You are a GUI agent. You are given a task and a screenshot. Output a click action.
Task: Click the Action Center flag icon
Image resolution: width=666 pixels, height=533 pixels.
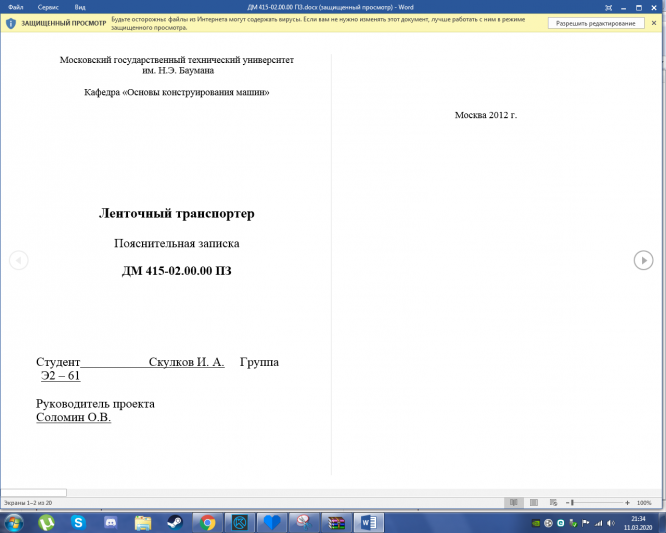(586, 523)
